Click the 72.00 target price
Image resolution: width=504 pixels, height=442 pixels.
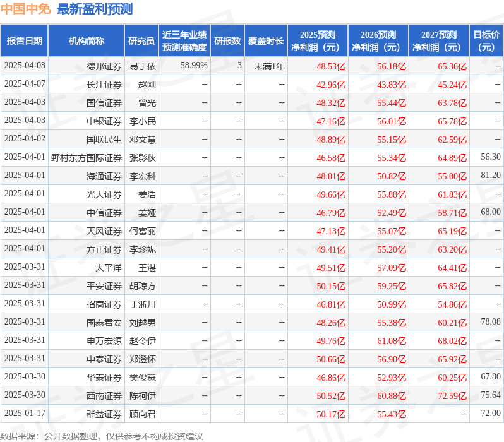coord(491,414)
